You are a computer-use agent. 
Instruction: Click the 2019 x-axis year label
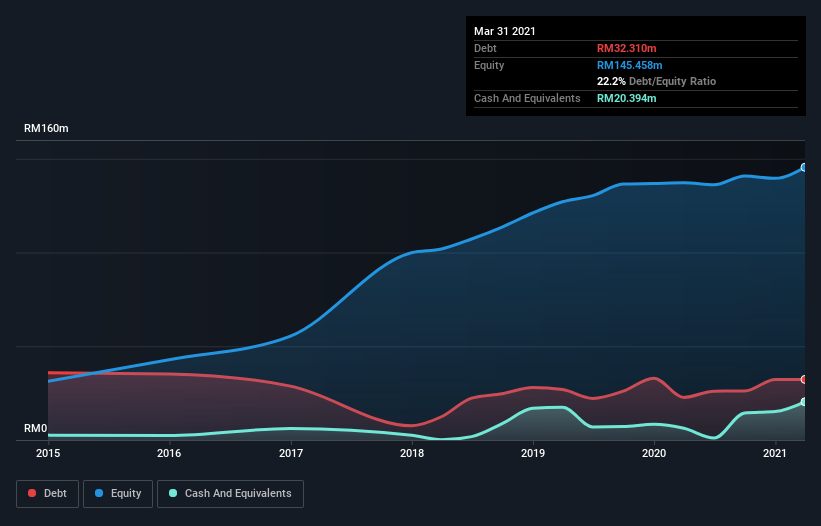click(533, 454)
